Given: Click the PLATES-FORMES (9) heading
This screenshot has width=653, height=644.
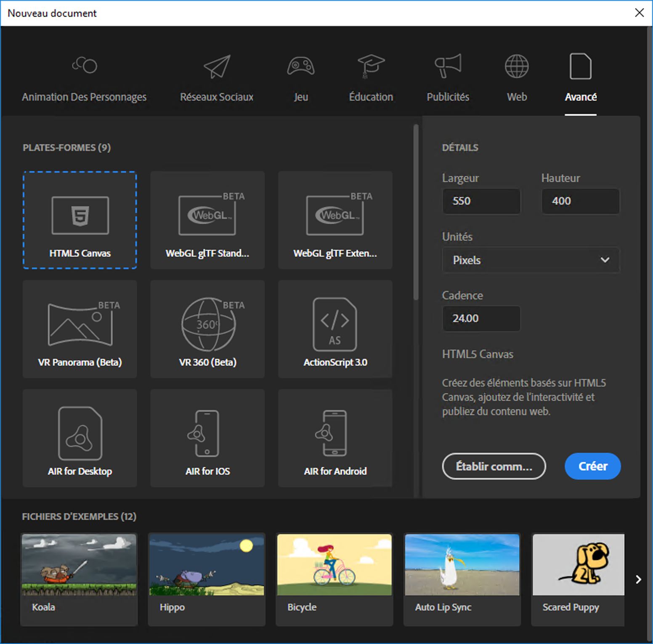Looking at the screenshot, I should [66, 148].
